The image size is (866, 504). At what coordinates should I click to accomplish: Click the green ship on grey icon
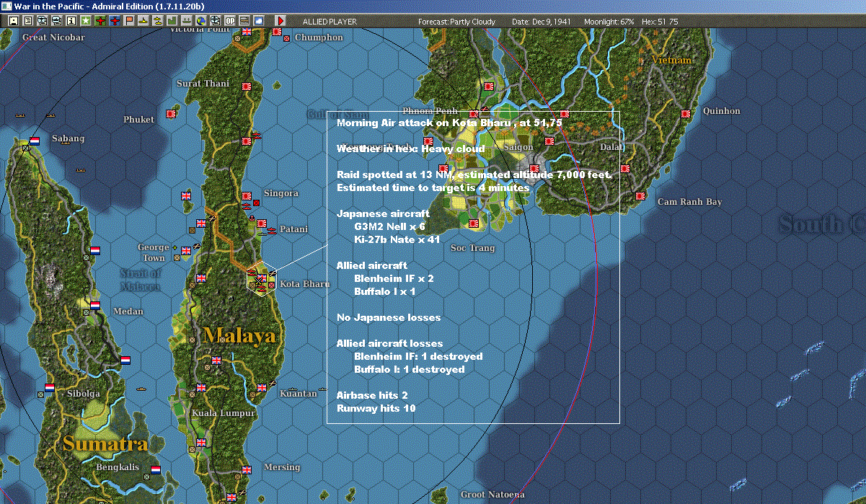tap(186, 21)
